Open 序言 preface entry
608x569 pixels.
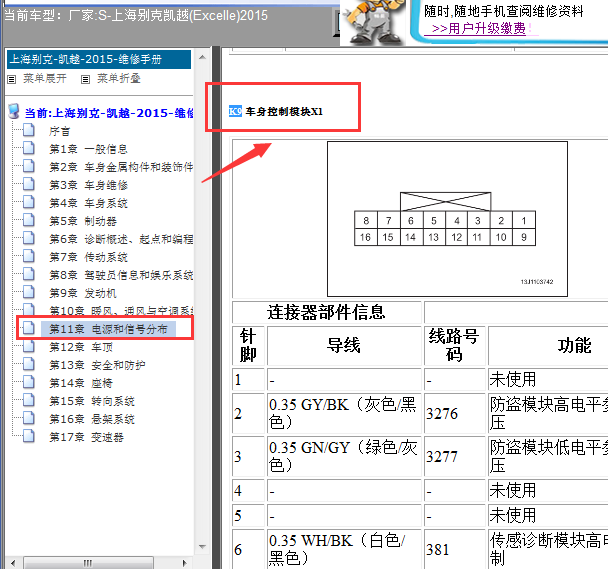click(59, 131)
